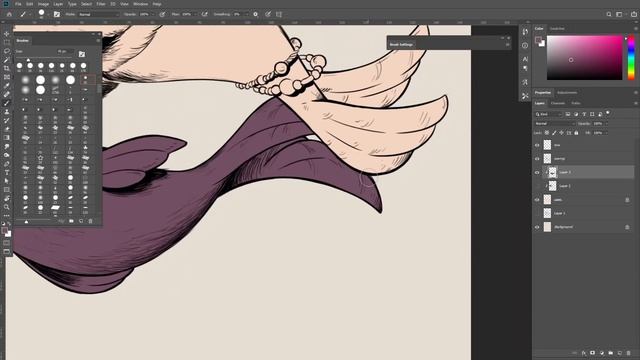The image size is (640, 360).
Task: Open smoothing options gear icon
Action: coord(256,14)
